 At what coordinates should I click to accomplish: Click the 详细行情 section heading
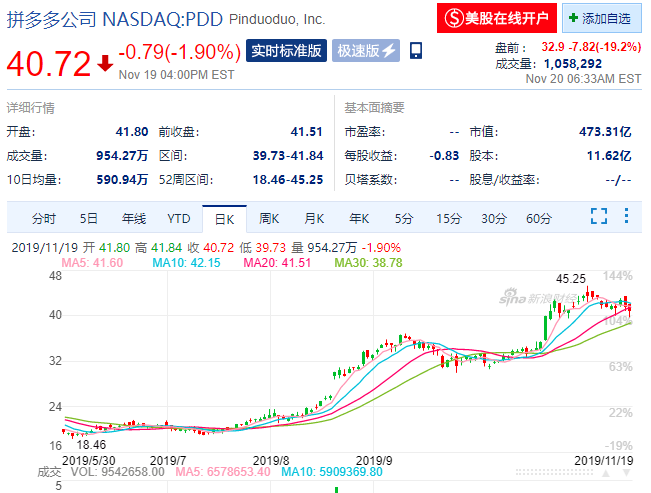click(31, 108)
